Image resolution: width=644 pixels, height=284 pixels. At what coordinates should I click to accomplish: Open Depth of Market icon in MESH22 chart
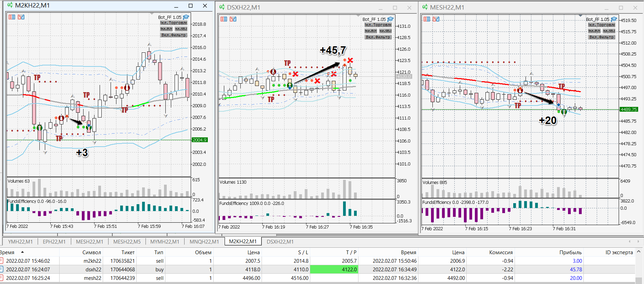[436, 19]
